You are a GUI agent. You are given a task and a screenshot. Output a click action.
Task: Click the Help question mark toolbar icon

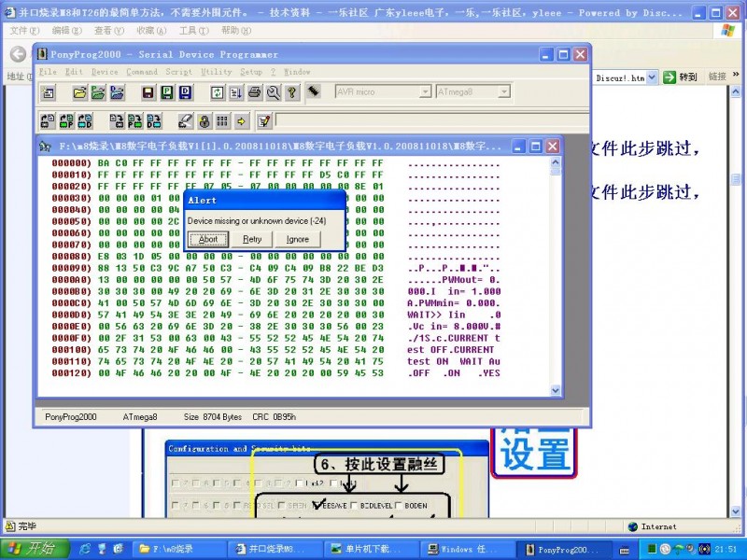click(291, 91)
